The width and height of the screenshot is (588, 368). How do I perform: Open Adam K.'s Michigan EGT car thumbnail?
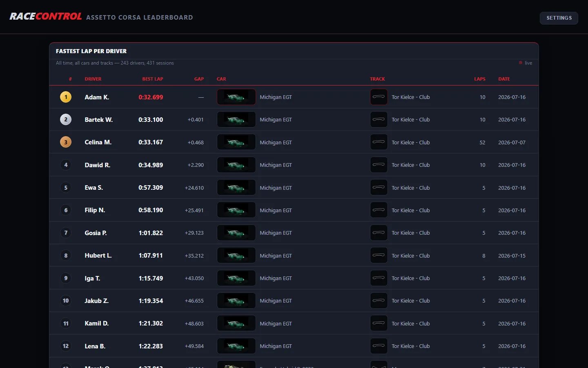[x=236, y=97]
